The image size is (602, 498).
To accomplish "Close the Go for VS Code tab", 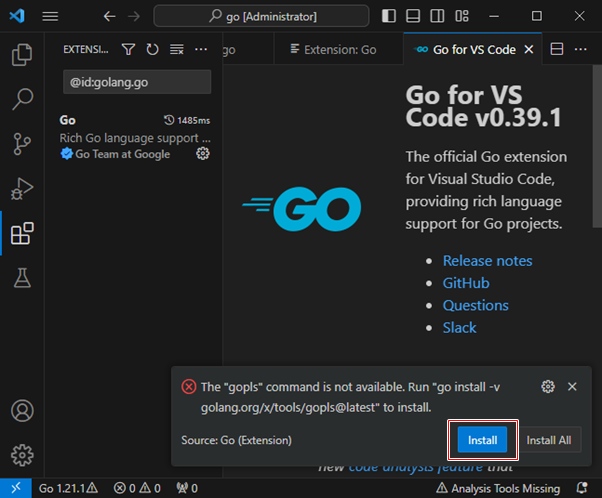I will 529,50.
